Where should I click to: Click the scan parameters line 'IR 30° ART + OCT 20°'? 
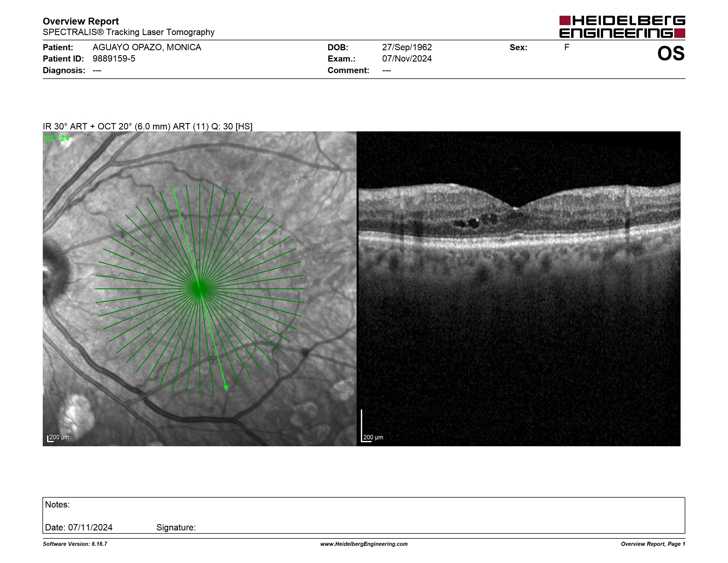click(147, 126)
